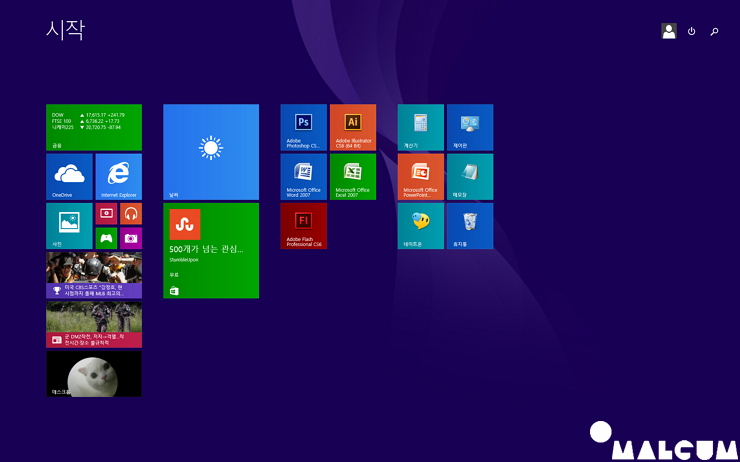The image size is (740, 462).
Task: Launch the 네이트온 messenger tile
Action: pyautogui.click(x=420, y=226)
